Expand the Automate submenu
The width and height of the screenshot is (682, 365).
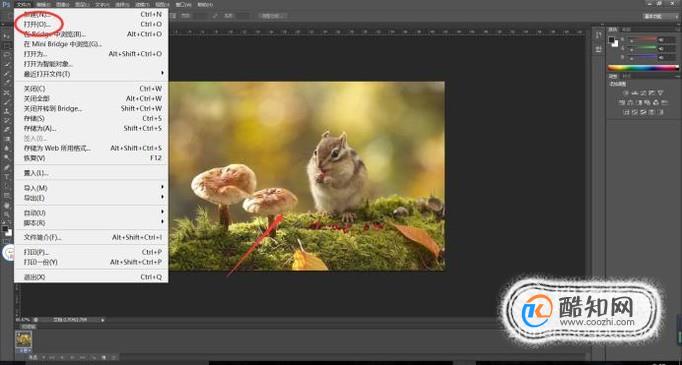coord(91,213)
